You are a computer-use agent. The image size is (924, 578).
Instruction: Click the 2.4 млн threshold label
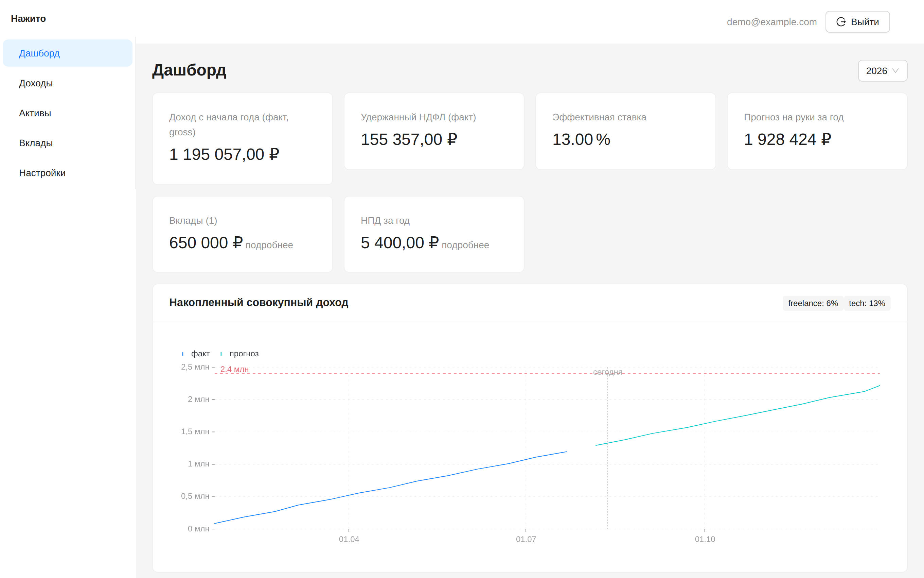tap(234, 369)
